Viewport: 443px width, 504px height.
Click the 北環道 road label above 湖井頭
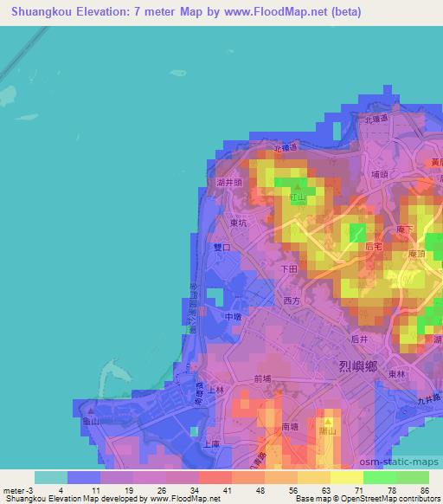point(286,148)
